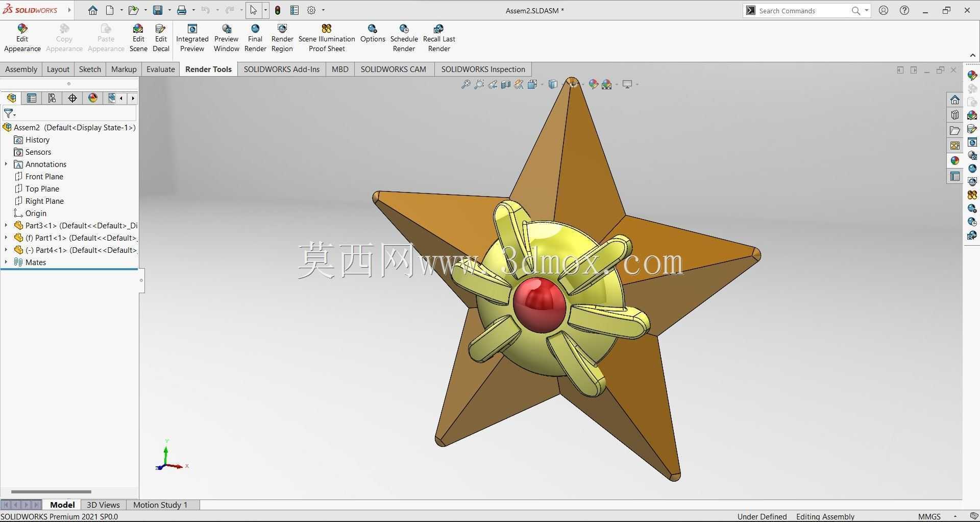Click Schedule Render
980x522 pixels.
coord(404,38)
